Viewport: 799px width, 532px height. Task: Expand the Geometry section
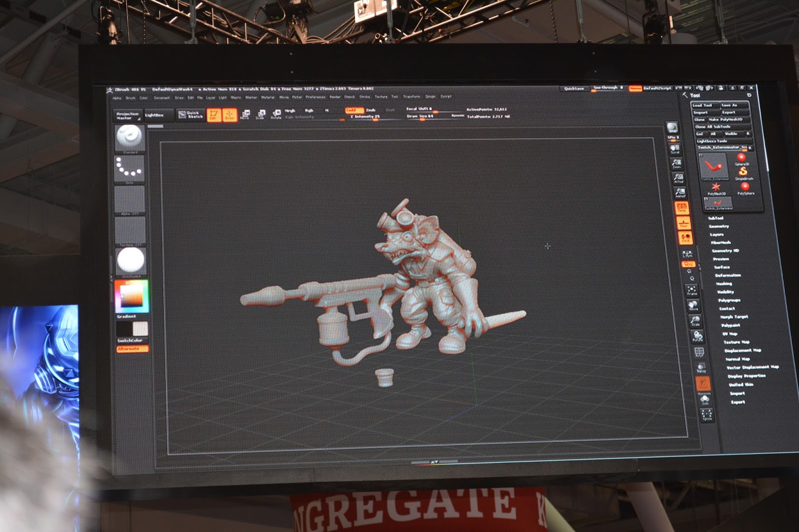[x=719, y=226]
